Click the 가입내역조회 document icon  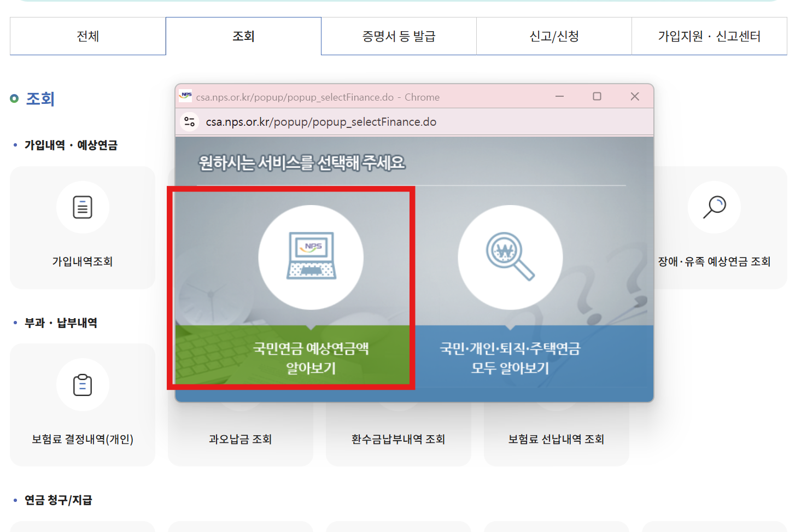[x=83, y=207]
